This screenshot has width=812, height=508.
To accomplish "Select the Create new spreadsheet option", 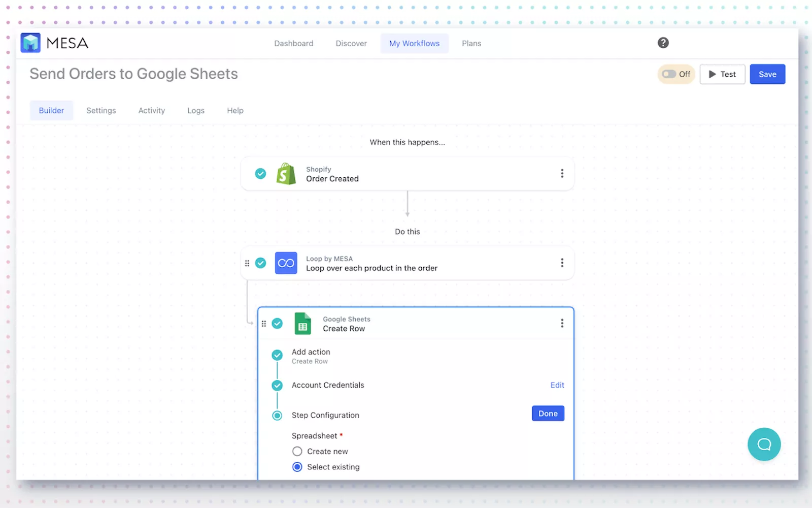I will coord(297,451).
